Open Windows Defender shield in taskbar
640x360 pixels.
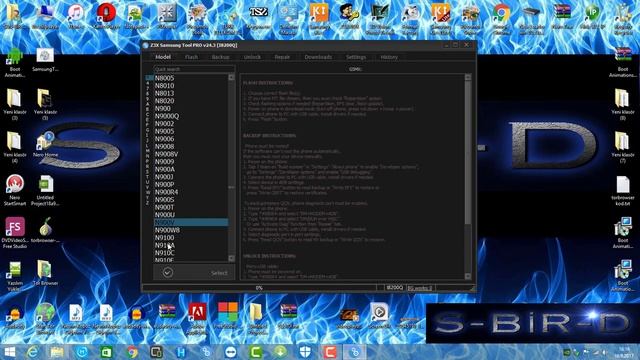click(305, 352)
